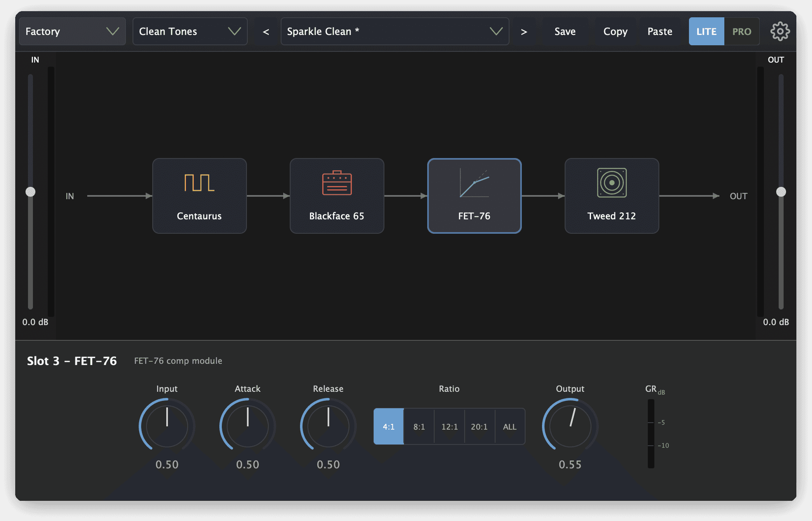Image resolution: width=812 pixels, height=521 pixels.
Task: Select the Blackface 65 module label
Action: (x=337, y=216)
